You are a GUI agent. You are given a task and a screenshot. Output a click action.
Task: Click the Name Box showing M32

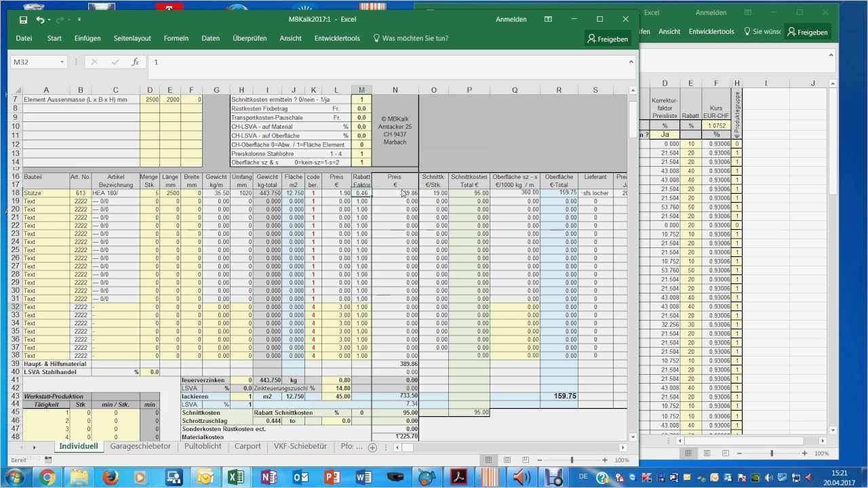[x=34, y=62]
